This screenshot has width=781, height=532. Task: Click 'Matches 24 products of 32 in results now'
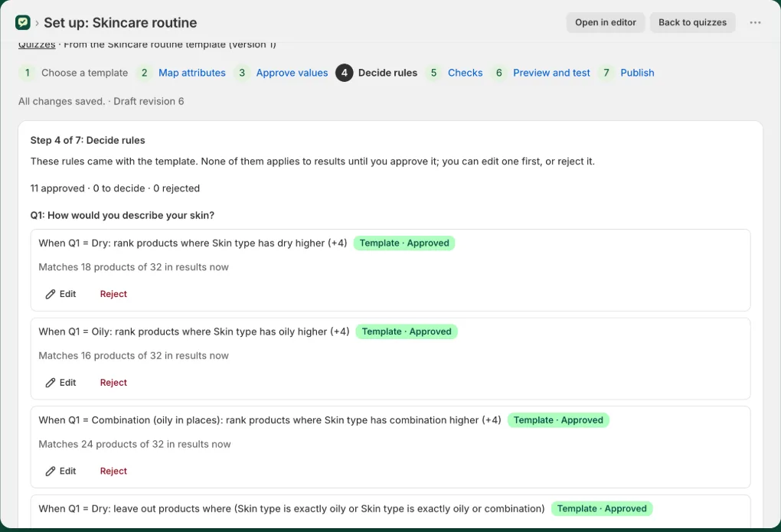(135, 444)
